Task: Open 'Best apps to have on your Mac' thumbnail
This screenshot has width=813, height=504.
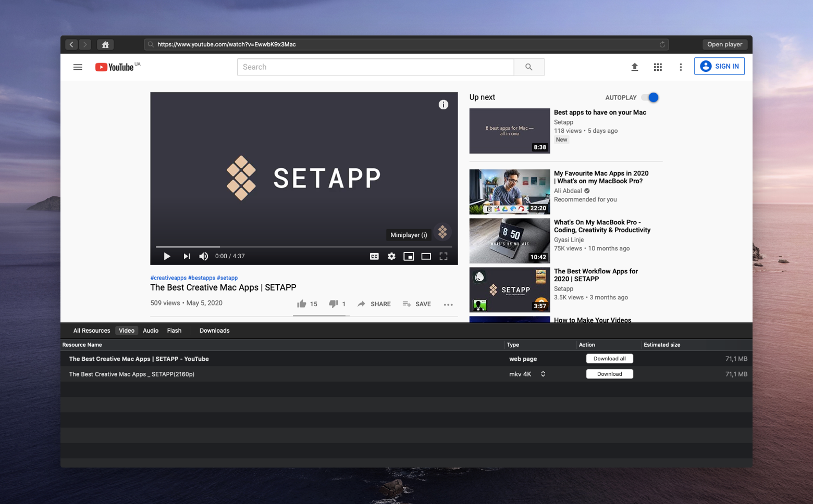Action: [x=510, y=131]
